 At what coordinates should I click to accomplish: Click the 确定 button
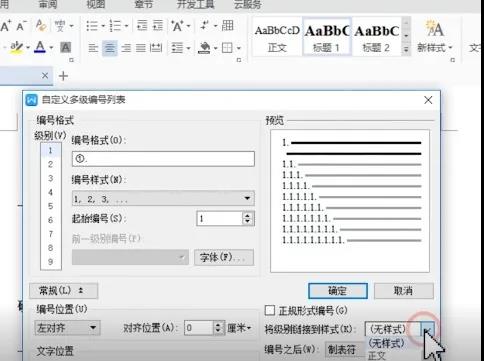(338, 291)
